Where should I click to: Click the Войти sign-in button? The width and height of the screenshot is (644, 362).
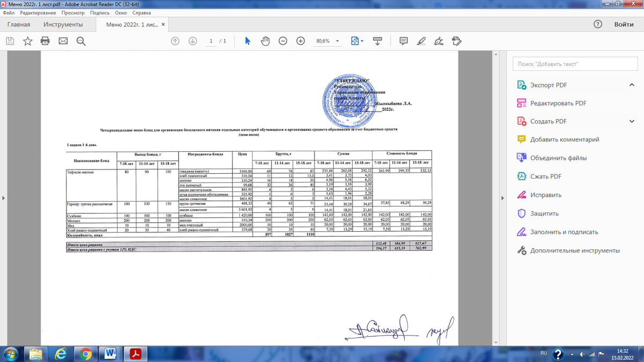coord(624,25)
